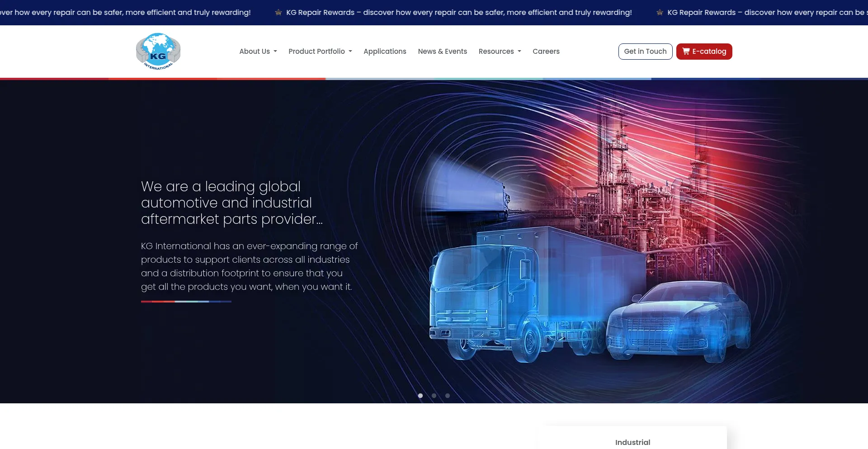Expand the Resources dropdown menu
The height and width of the screenshot is (449, 868).
tap(500, 52)
